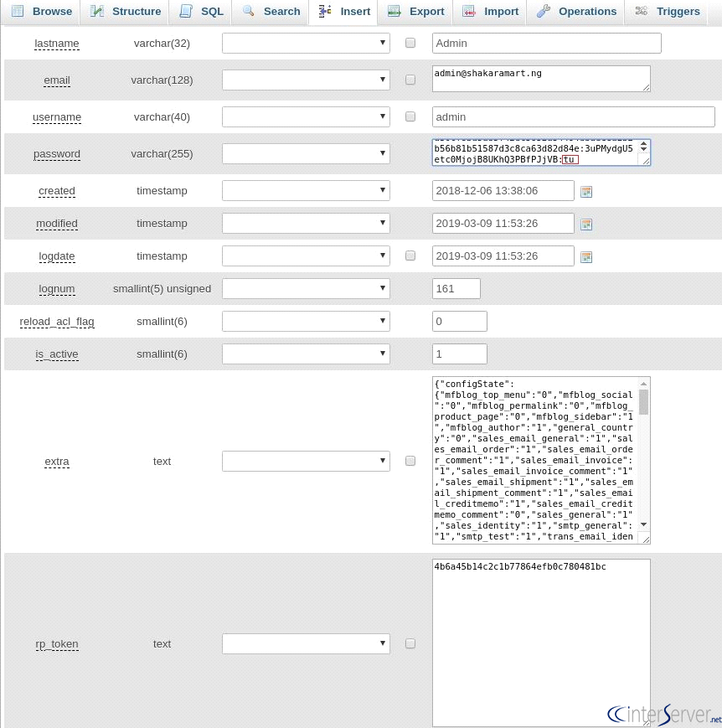This screenshot has height=728, width=722.
Task: Click the lastname column link
Action: [x=56, y=43]
